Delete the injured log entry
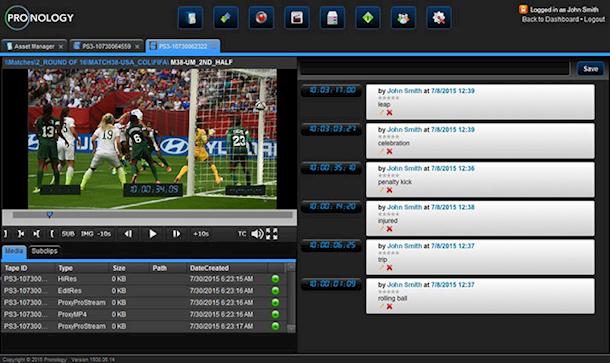The height and width of the screenshot is (363, 610). [389, 229]
